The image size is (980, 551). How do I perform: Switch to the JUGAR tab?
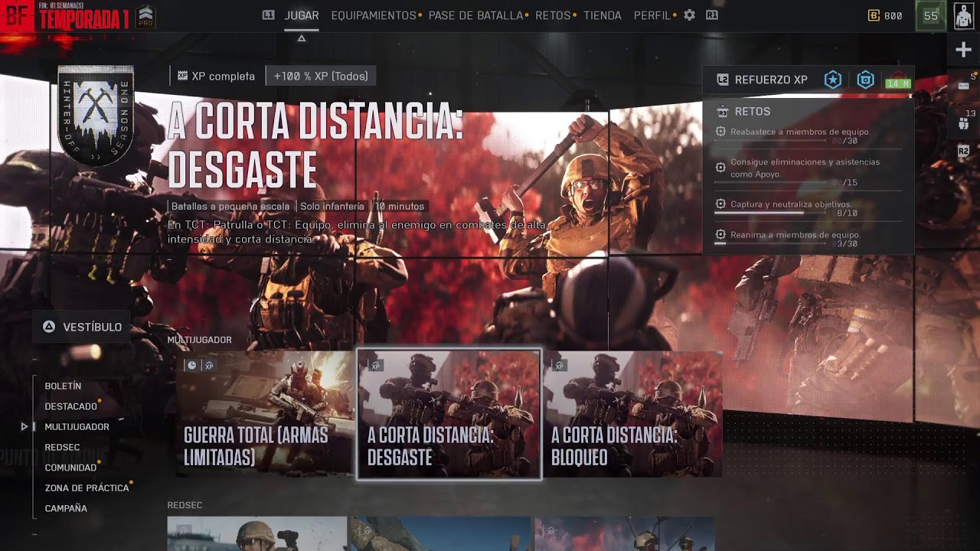pyautogui.click(x=302, y=15)
